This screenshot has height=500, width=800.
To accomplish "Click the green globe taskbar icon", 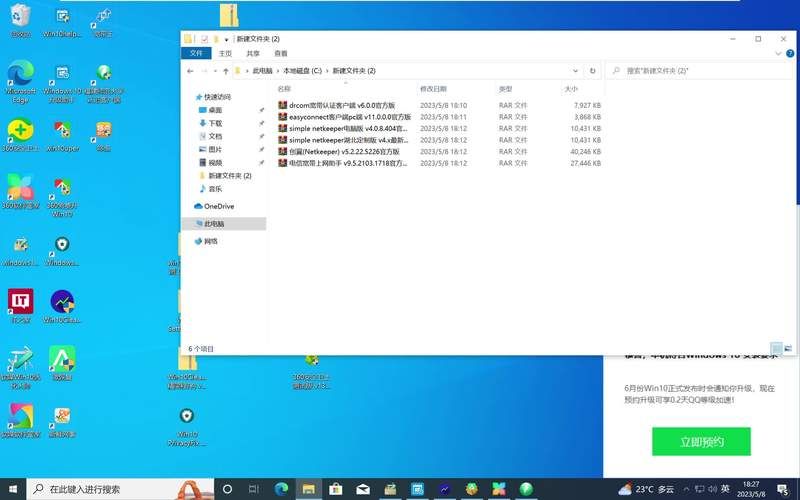I will click(x=526, y=489).
